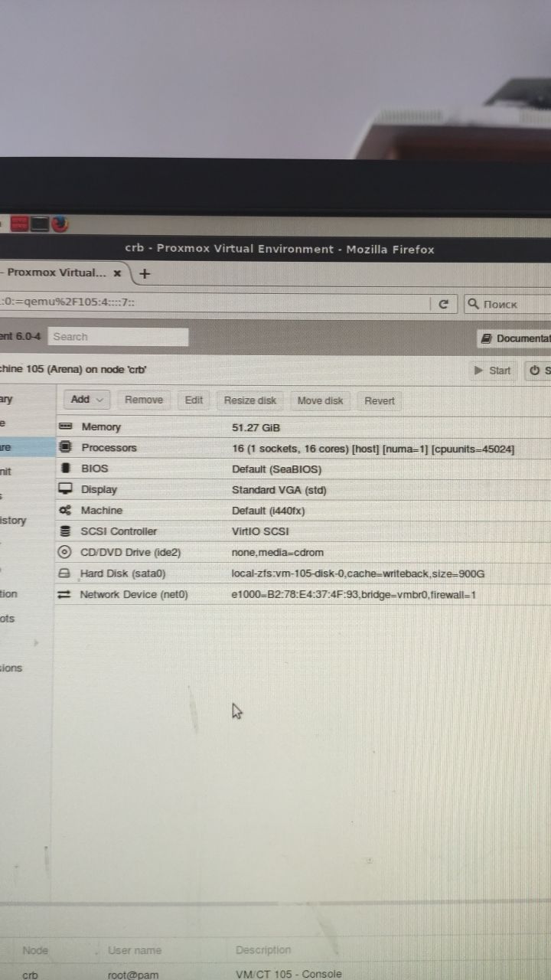Viewport: 551px width, 980px height.
Task: Select the VirtIO SCSI value
Action: [260, 531]
